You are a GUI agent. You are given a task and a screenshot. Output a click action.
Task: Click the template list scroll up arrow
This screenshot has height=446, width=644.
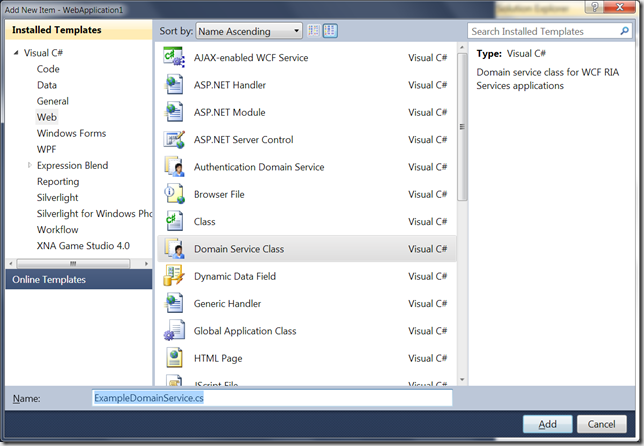coord(462,48)
